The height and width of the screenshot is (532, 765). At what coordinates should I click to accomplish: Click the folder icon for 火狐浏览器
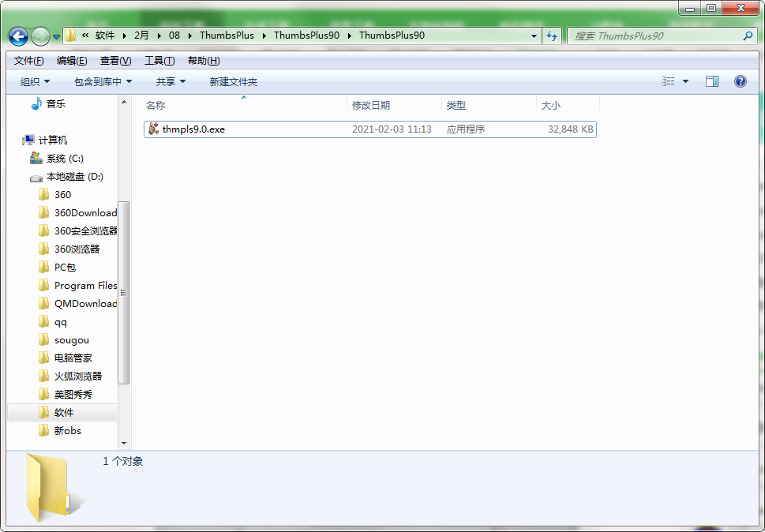[44, 376]
